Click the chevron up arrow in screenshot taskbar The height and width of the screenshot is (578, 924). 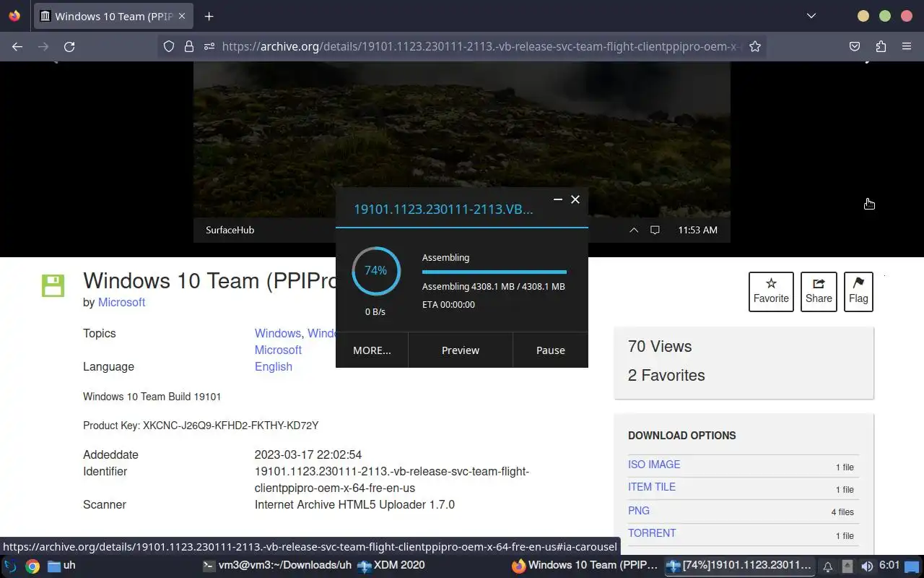point(634,230)
